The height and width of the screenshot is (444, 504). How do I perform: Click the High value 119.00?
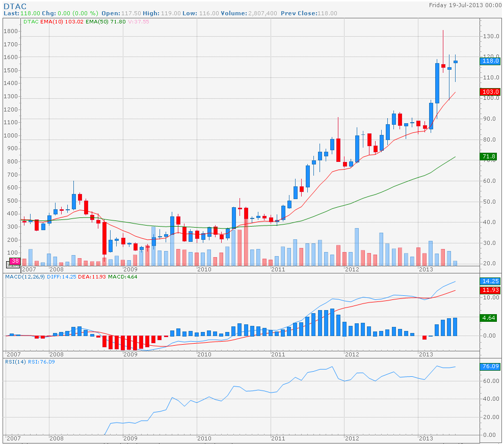171,13
